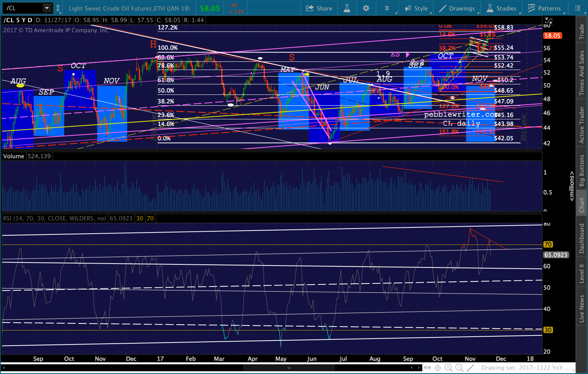Click the $52.42 Fibonacci price label
This screenshot has height=374, width=588.
pos(504,65)
